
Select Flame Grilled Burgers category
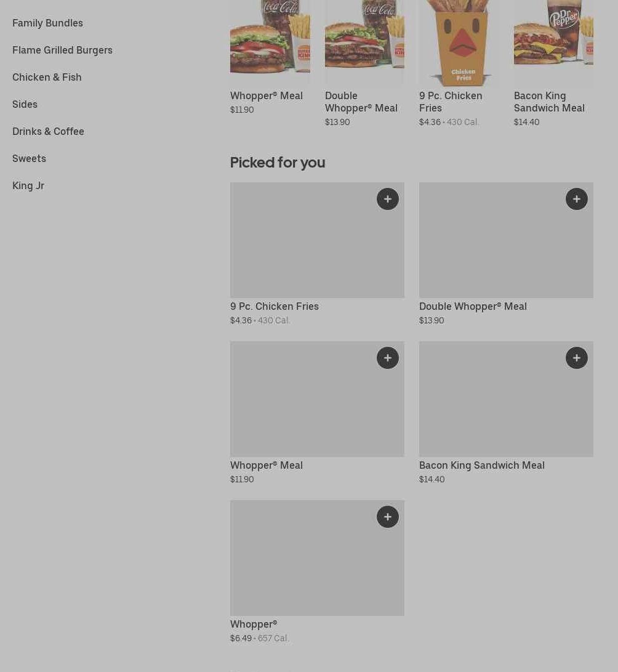62,50
